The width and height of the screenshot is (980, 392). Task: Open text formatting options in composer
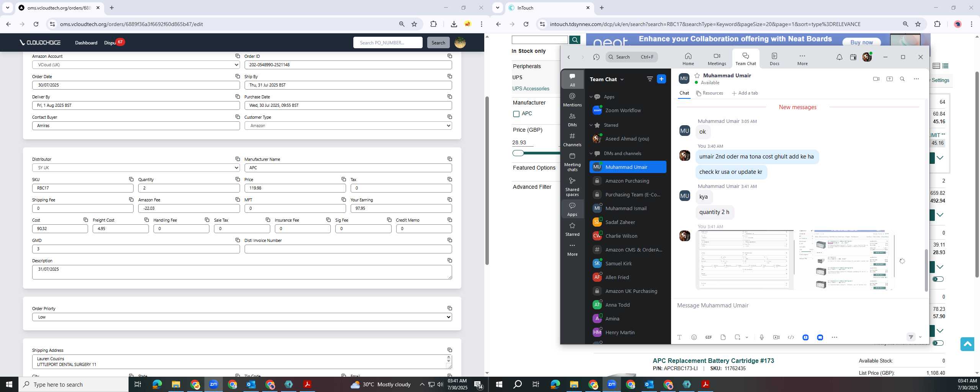pos(679,337)
